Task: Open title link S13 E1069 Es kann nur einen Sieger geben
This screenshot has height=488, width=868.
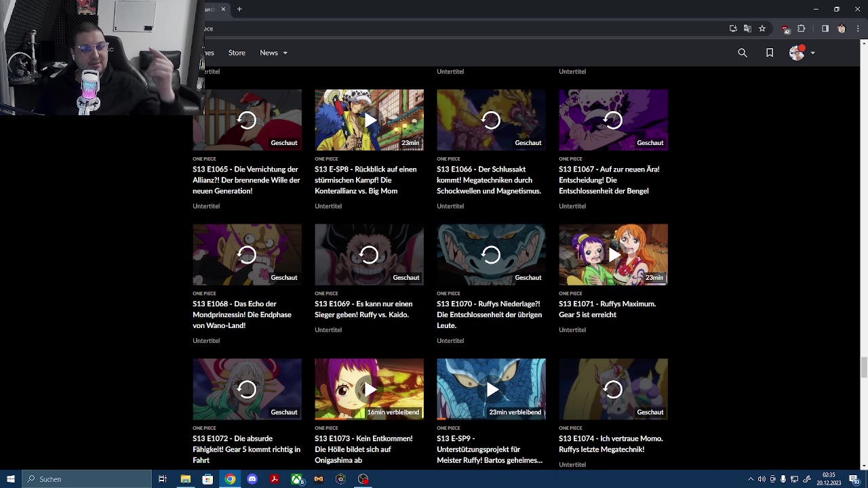Action: click(363, 309)
